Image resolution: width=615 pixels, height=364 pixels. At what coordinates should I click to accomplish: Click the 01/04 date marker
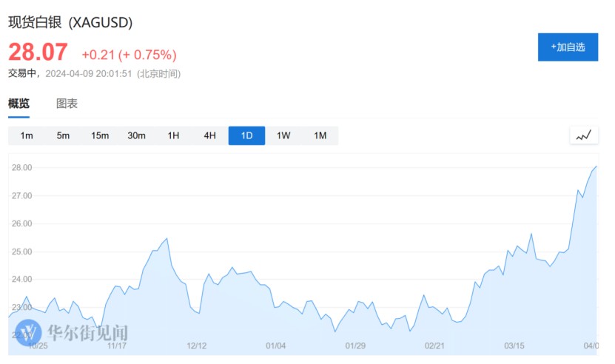[275, 345]
